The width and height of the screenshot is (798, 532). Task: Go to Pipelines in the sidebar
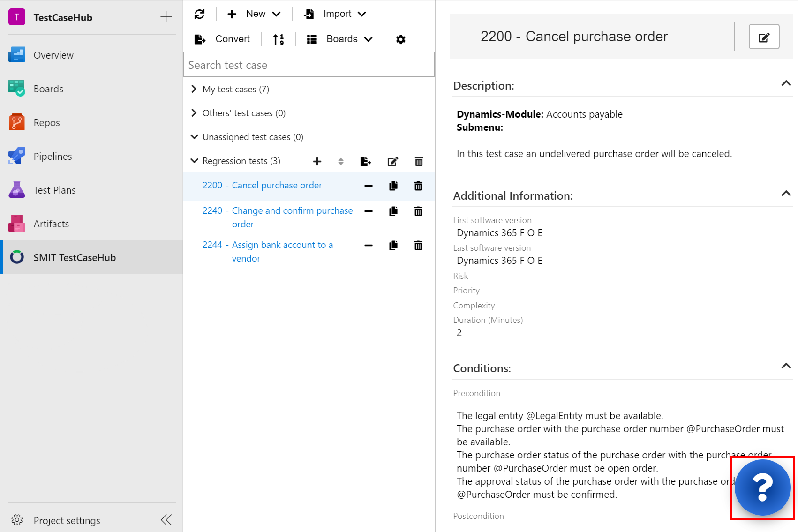(53, 157)
